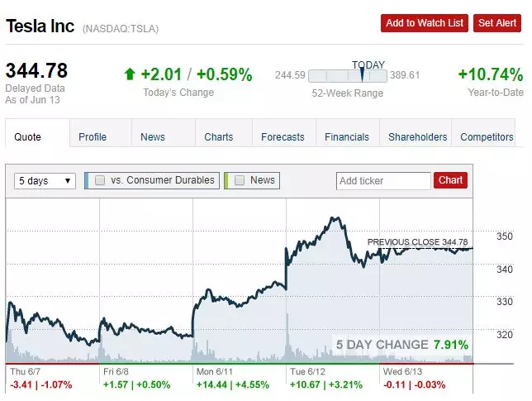
Task: View the Shareholders tab
Action: click(x=417, y=137)
